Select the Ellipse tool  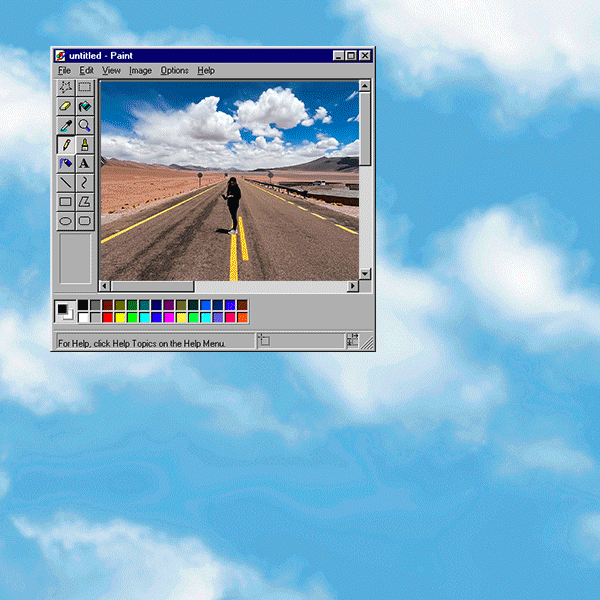pos(65,221)
